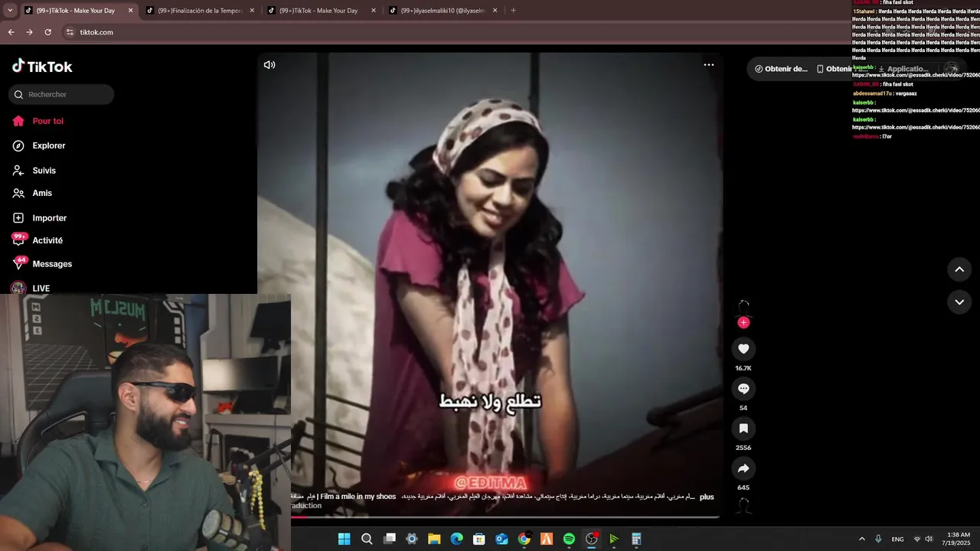
Task: Open the Pour toi feed
Action: [47, 121]
